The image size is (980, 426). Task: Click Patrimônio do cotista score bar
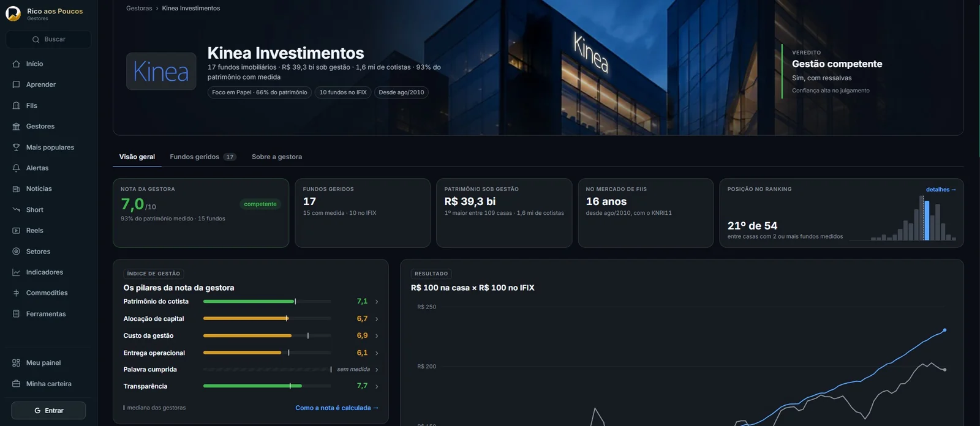click(267, 301)
